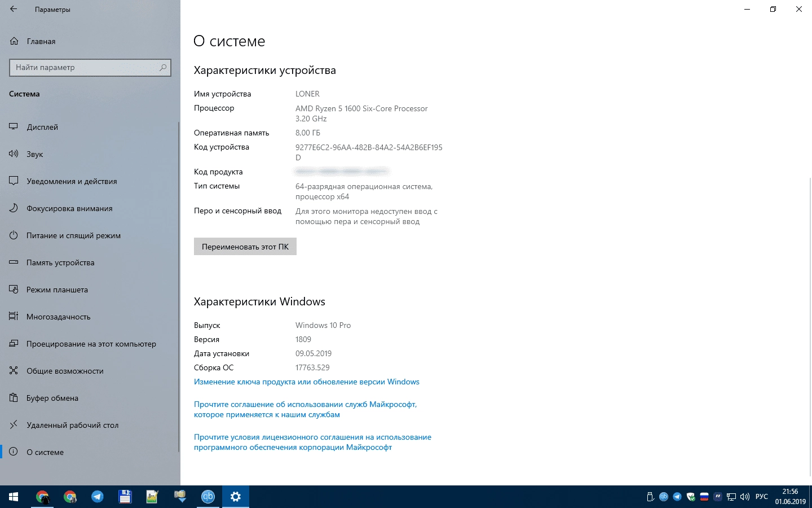Select the OS build value 17763.529
Image resolution: width=812 pixels, height=508 pixels.
coord(312,367)
